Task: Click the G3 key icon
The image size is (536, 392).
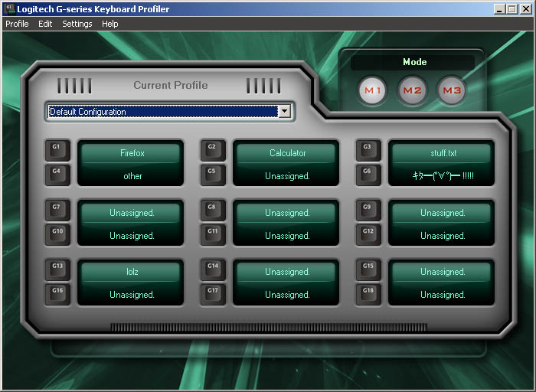Action: [x=368, y=150]
